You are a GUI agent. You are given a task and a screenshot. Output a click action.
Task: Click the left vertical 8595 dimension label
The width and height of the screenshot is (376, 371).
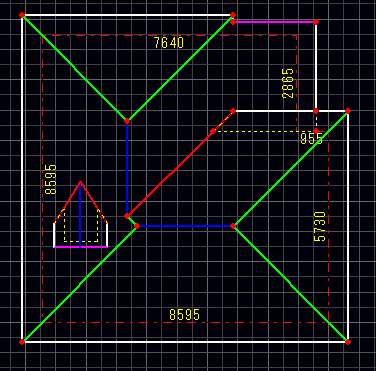pyautogui.click(x=51, y=179)
